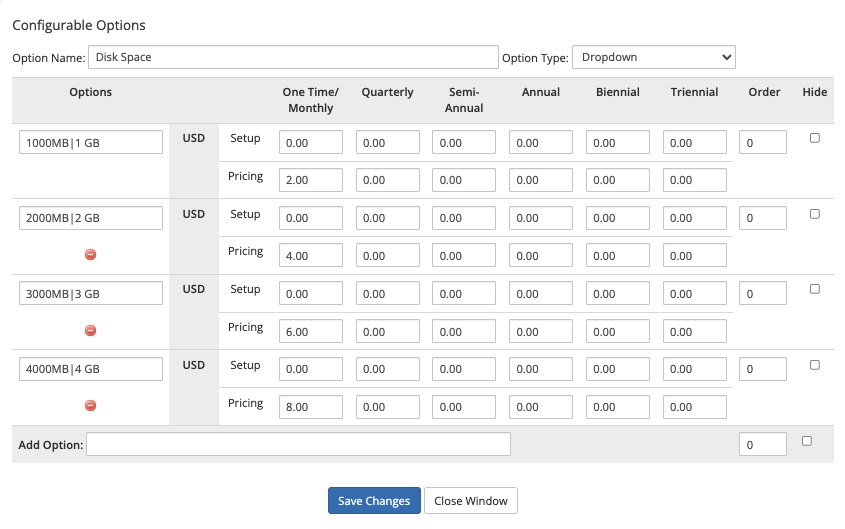845x529 pixels.
Task: Focus the Add Option text field
Action: pyautogui.click(x=298, y=444)
